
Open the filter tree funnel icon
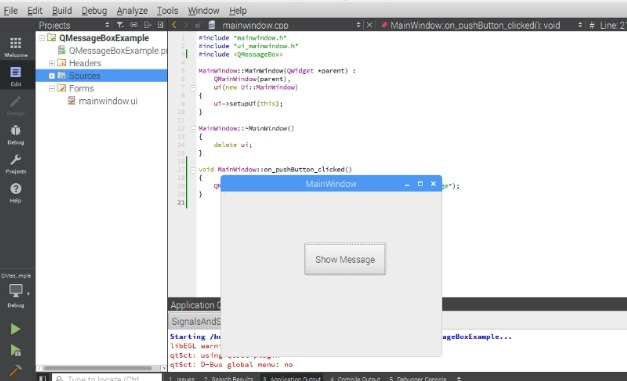pos(120,25)
